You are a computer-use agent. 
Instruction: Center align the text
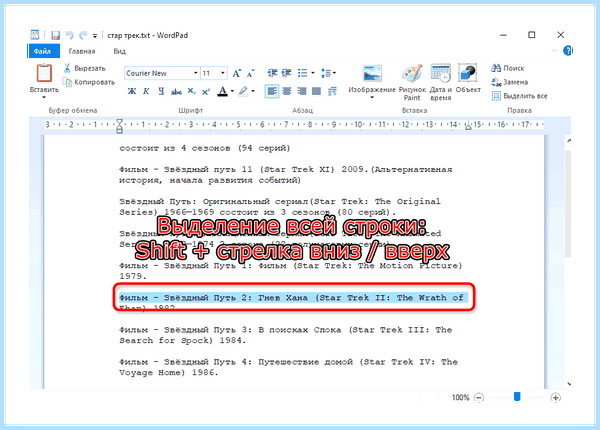click(287, 91)
